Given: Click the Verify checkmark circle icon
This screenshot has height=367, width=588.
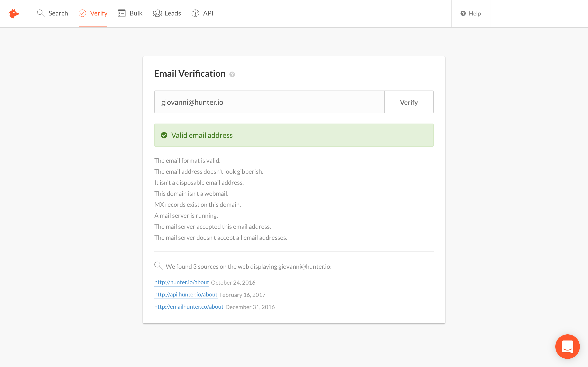Looking at the screenshot, I should click(82, 13).
